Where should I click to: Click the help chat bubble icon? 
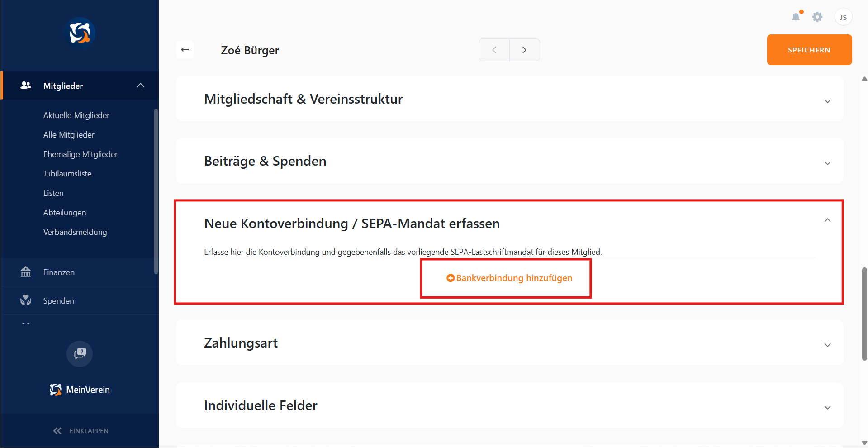coord(80,353)
